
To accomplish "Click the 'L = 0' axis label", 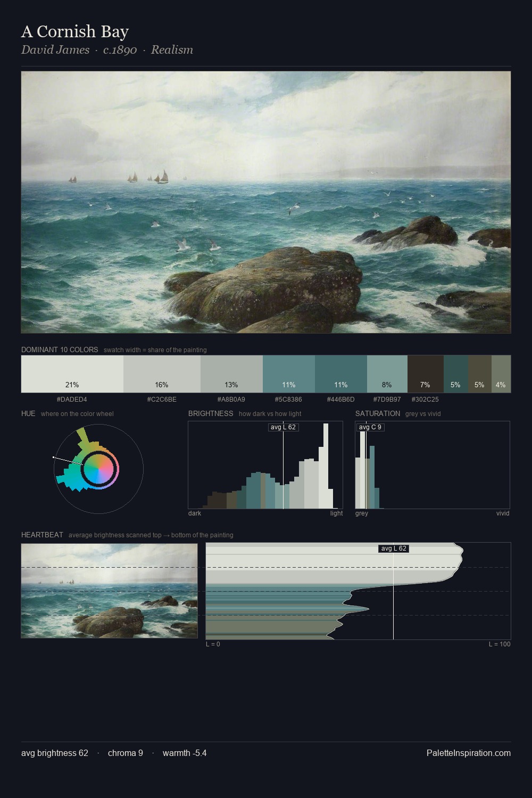I will click(x=213, y=644).
